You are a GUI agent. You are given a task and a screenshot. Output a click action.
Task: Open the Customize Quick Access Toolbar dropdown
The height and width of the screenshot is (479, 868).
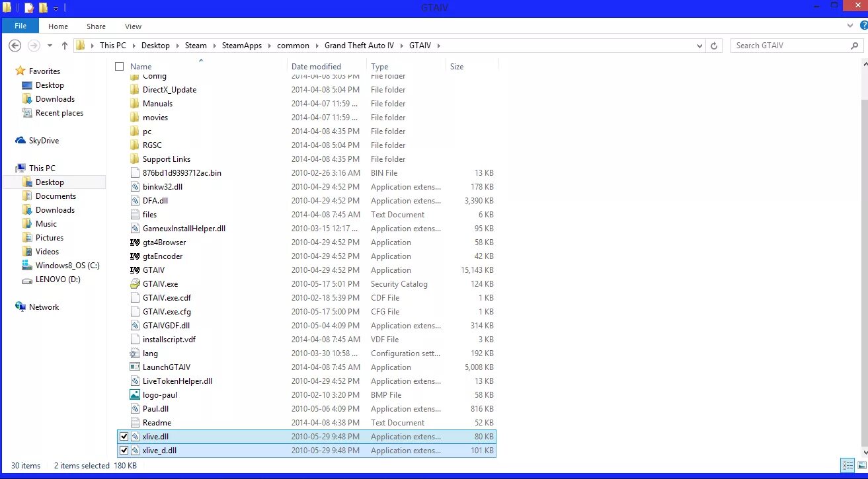(x=56, y=9)
